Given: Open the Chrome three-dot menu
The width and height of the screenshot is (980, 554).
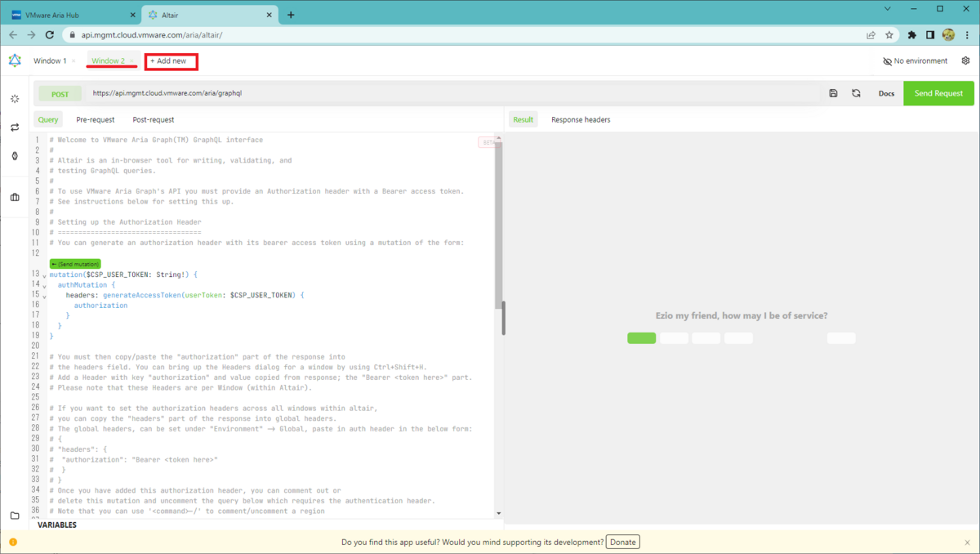Looking at the screenshot, I should click(966, 35).
